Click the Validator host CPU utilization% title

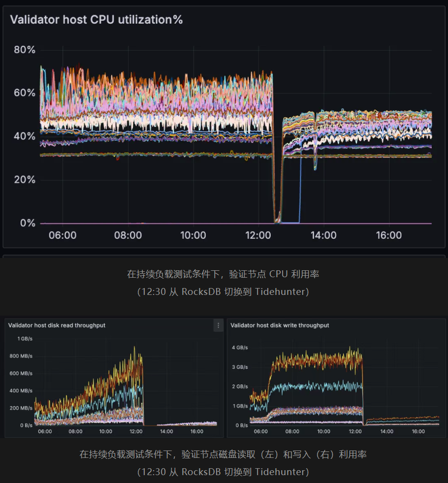pyautogui.click(x=96, y=20)
